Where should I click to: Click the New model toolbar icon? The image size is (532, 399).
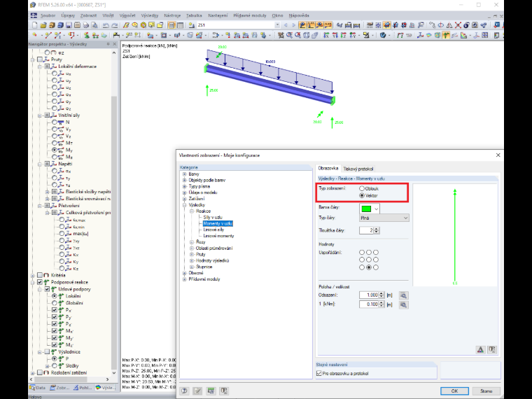(34, 25)
